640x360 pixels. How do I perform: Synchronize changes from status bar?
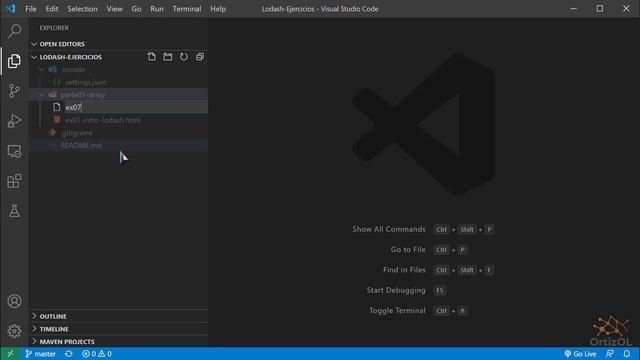pyautogui.click(x=69, y=354)
